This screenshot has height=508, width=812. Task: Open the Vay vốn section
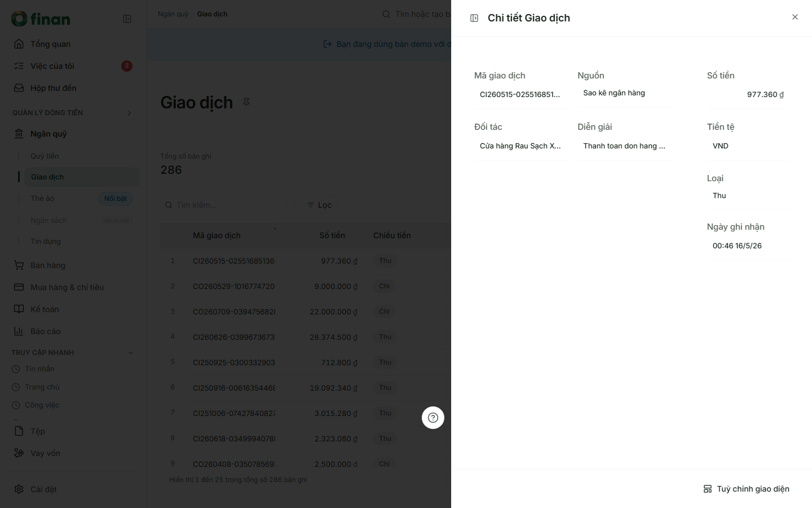click(73, 453)
